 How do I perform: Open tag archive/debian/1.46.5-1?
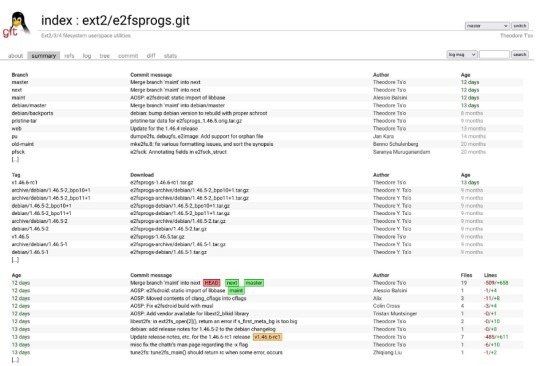[x=39, y=244]
